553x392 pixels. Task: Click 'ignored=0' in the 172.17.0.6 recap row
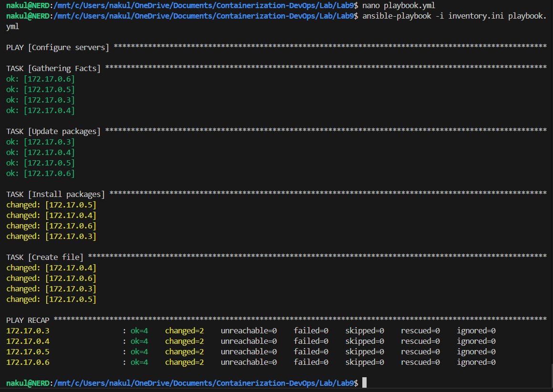476,362
